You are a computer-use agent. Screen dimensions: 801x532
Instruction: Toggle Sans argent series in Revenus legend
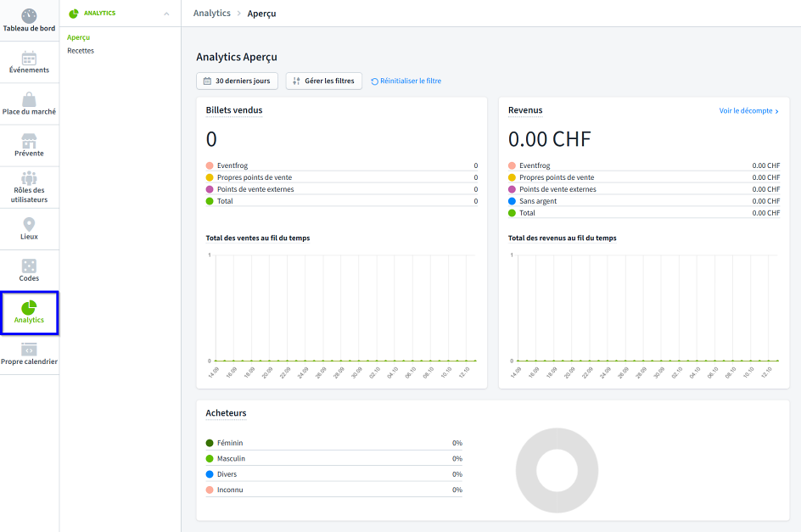pyautogui.click(x=540, y=201)
